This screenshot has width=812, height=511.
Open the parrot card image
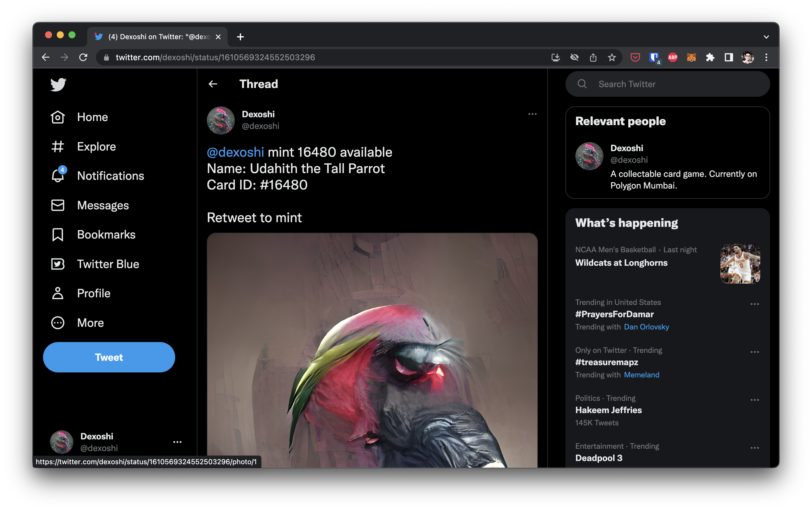click(x=372, y=350)
